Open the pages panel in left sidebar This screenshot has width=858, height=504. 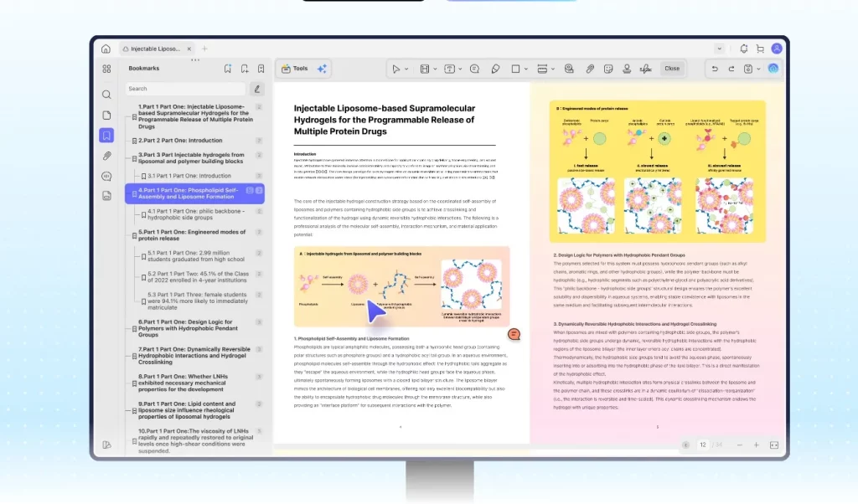pyautogui.click(x=106, y=116)
